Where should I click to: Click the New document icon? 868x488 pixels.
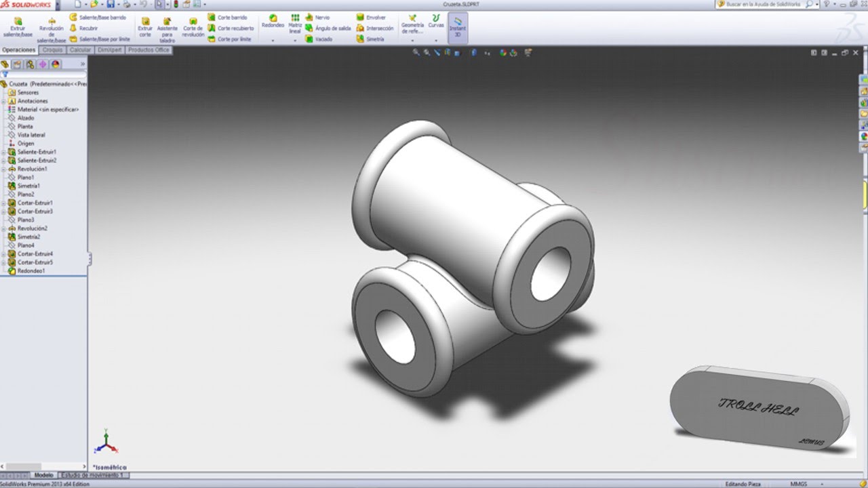pos(78,4)
